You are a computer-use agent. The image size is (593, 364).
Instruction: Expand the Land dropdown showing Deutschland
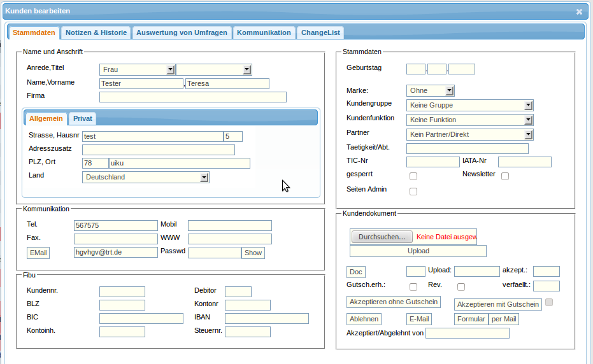(146, 178)
